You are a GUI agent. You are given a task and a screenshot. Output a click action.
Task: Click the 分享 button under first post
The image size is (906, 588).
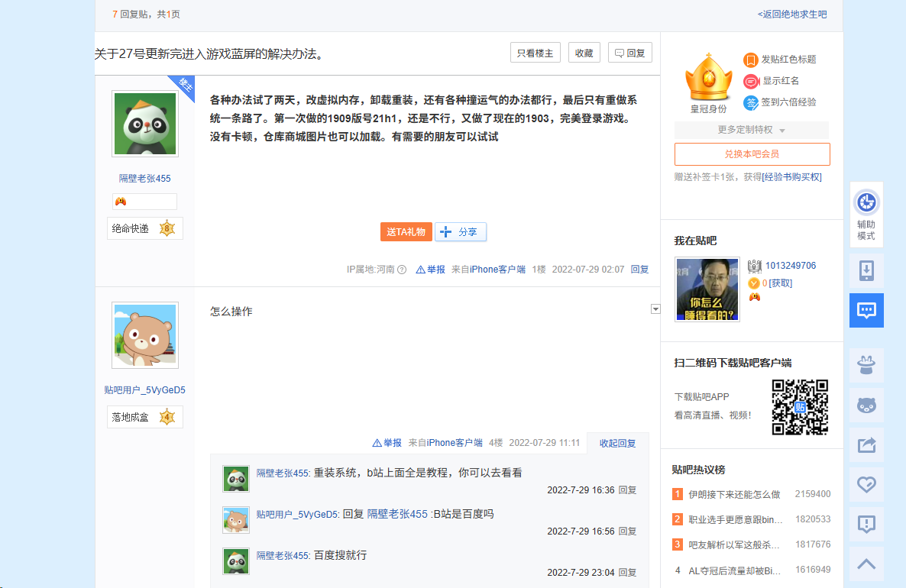click(461, 232)
